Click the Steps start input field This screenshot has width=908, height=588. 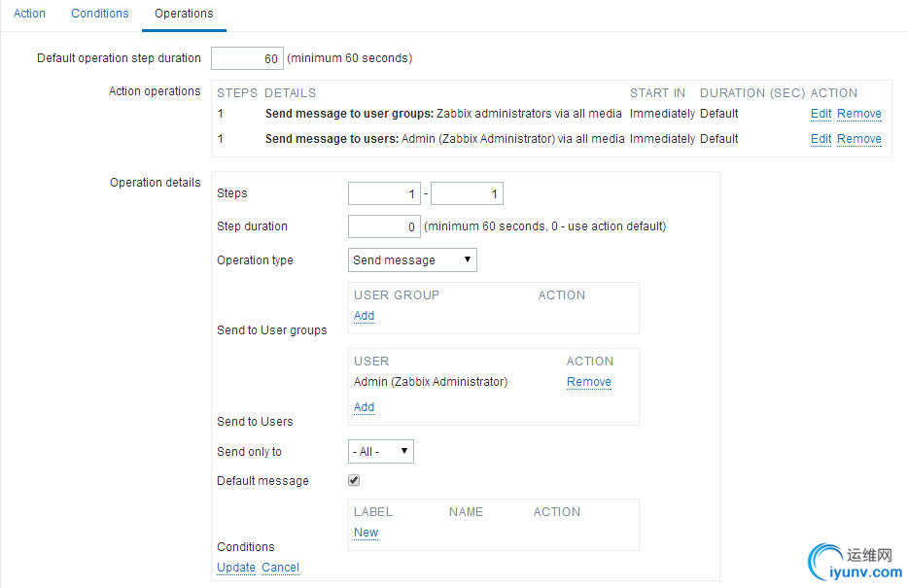(384, 194)
